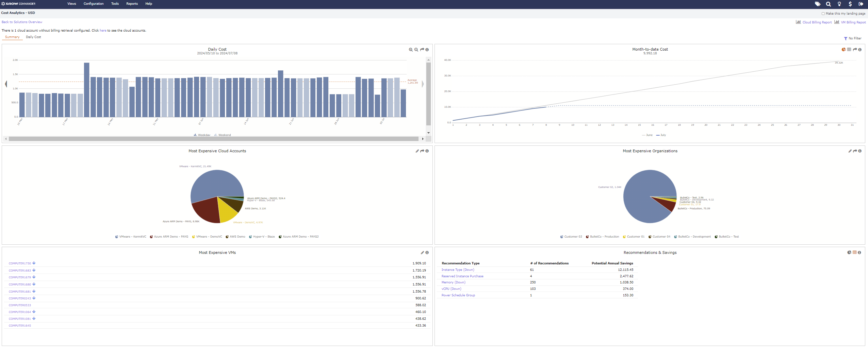The height and width of the screenshot is (348, 868).
Task: Zoom out on the Daily Cost chart
Action: click(x=416, y=50)
